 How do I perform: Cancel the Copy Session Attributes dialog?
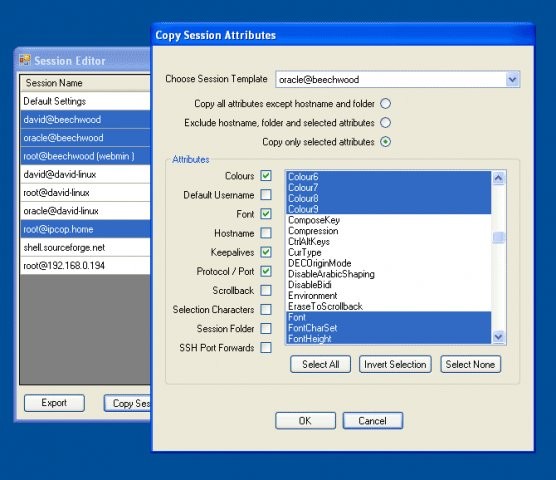373,421
